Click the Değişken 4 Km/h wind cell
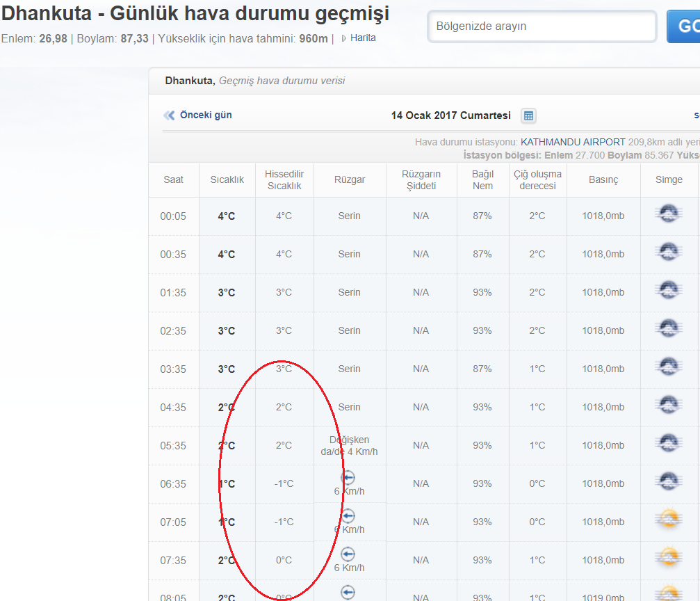This screenshot has height=601, width=700. (349, 445)
